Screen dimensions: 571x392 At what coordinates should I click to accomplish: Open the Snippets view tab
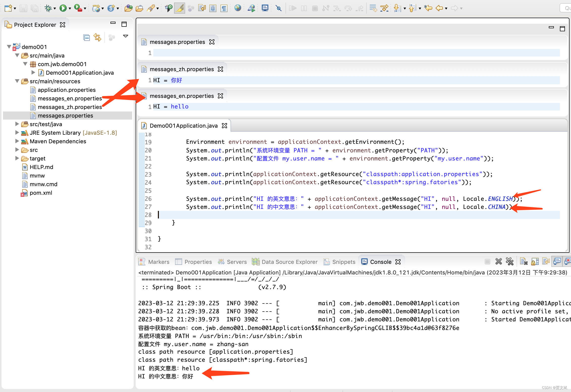(339, 262)
